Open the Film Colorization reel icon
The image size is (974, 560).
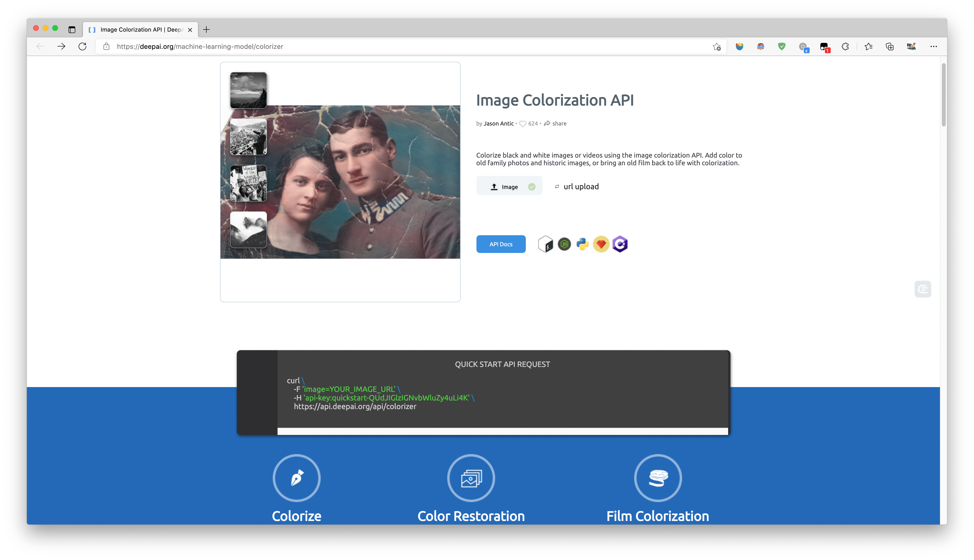click(x=658, y=478)
